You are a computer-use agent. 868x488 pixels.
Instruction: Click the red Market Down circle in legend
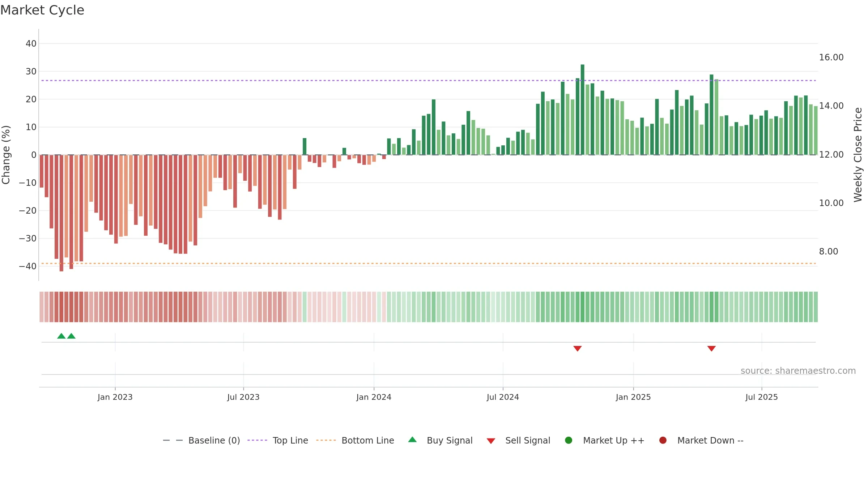click(663, 440)
